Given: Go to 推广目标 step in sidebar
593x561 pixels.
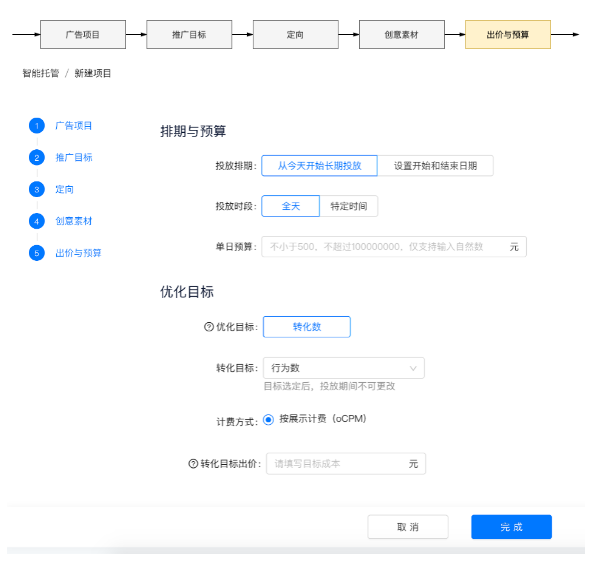Looking at the screenshot, I should (x=74, y=157).
